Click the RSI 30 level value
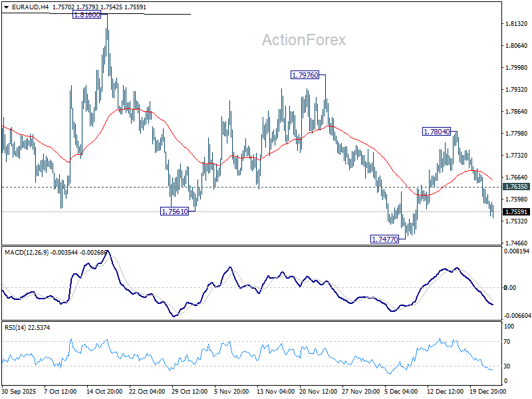The width and height of the screenshot is (532, 399). [507, 365]
